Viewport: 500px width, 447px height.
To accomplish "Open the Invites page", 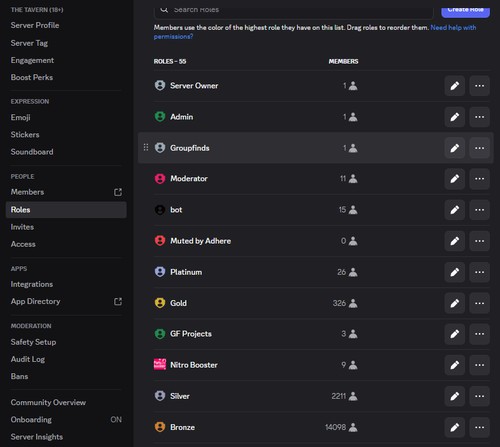I will (22, 227).
